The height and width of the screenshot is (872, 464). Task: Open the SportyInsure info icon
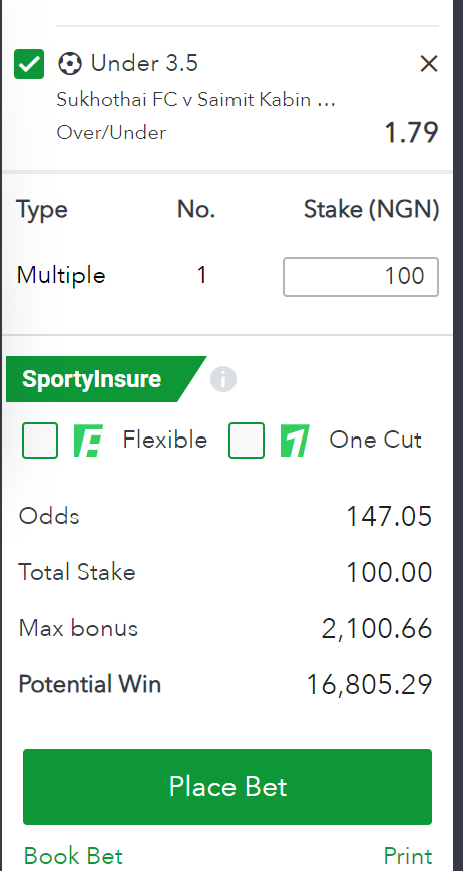click(223, 380)
